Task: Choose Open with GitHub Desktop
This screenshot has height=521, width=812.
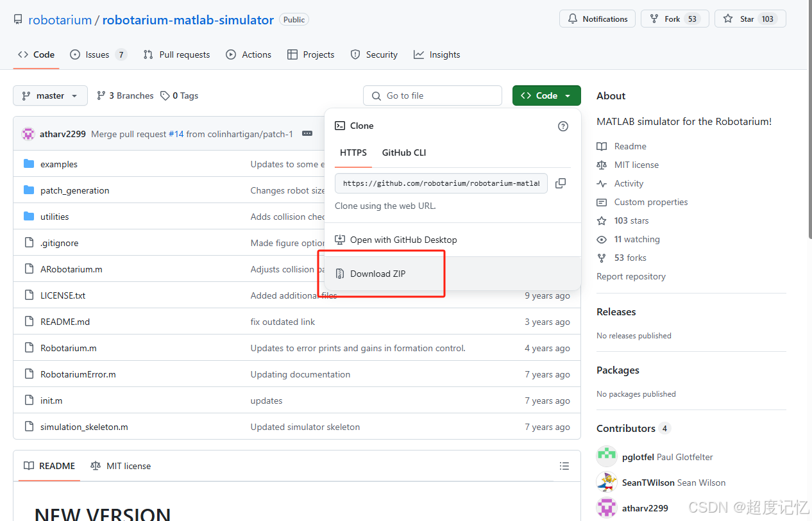Action: [x=453, y=240]
